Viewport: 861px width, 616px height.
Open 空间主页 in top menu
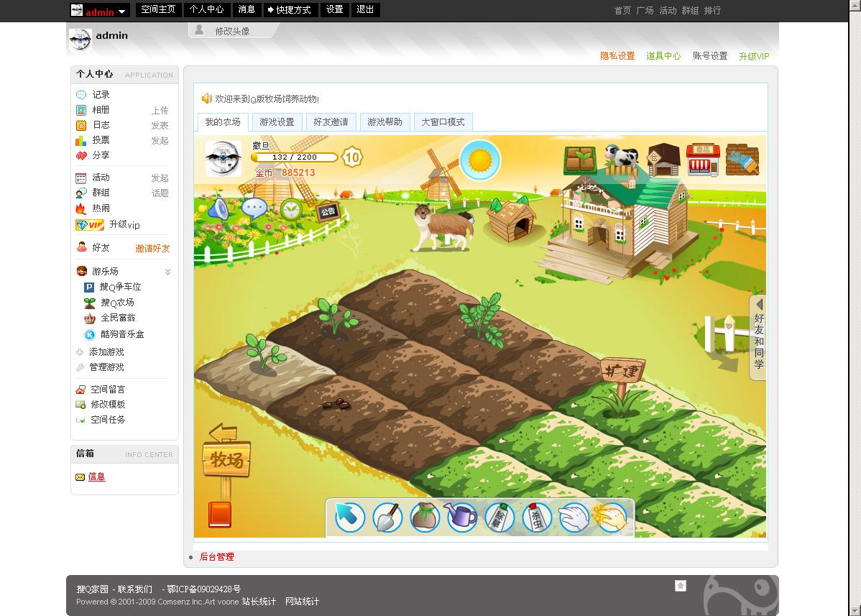coord(158,9)
